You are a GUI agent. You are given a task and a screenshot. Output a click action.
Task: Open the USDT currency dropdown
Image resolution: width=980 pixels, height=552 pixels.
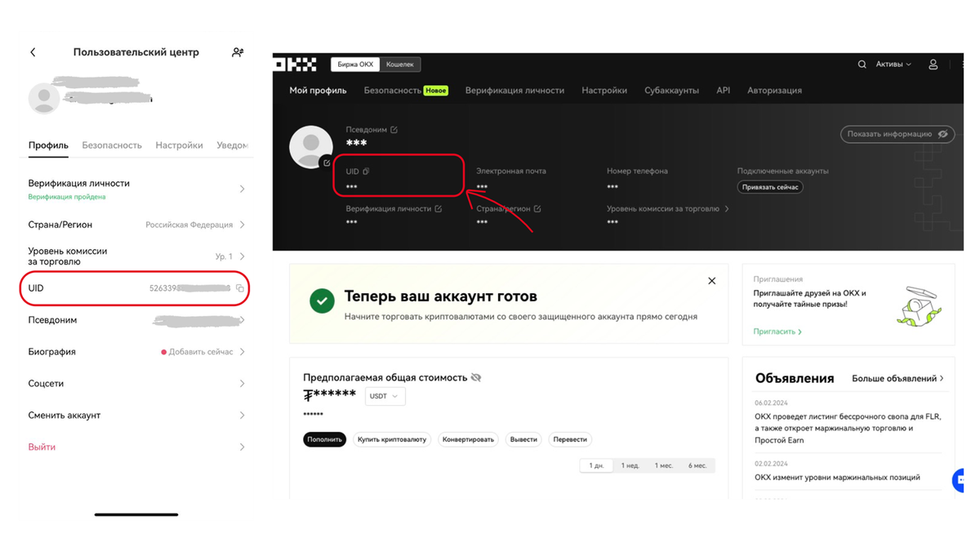coord(384,396)
